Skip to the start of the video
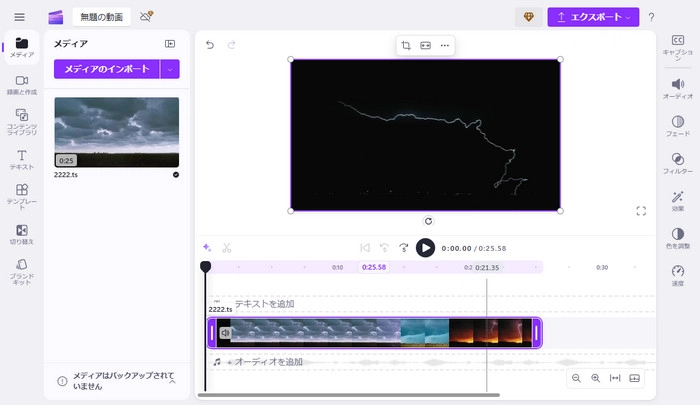700x407 pixels. [365, 248]
